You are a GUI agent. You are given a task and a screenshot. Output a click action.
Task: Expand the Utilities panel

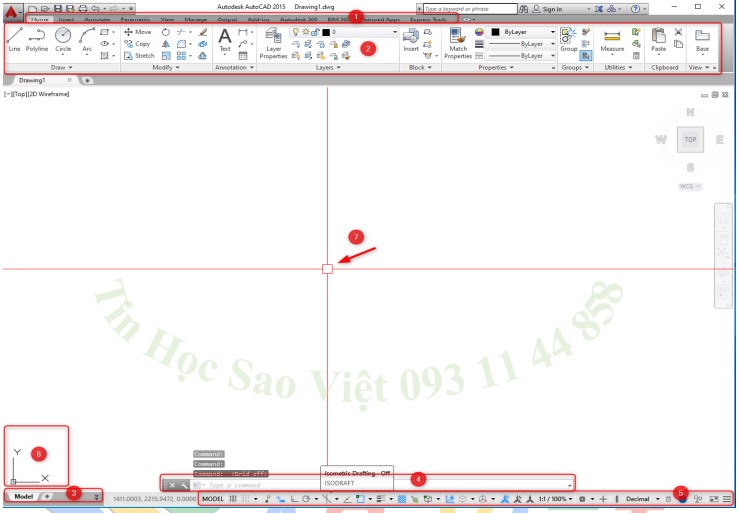point(618,67)
